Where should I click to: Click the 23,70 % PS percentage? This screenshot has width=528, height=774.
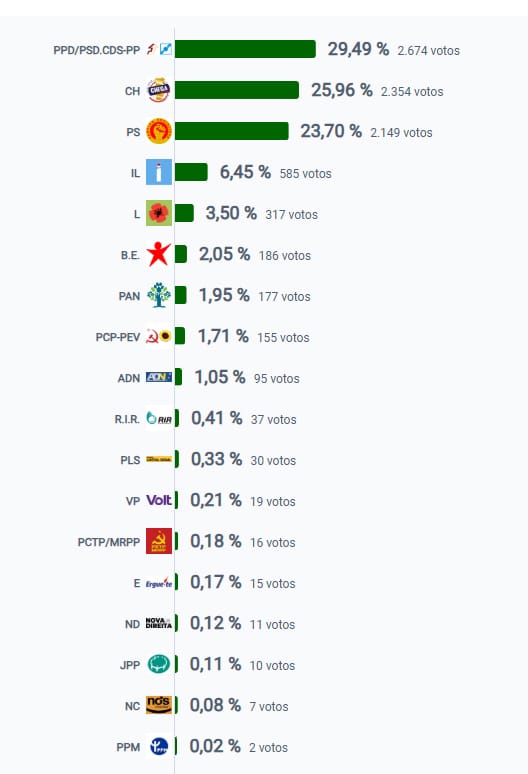tap(331, 131)
